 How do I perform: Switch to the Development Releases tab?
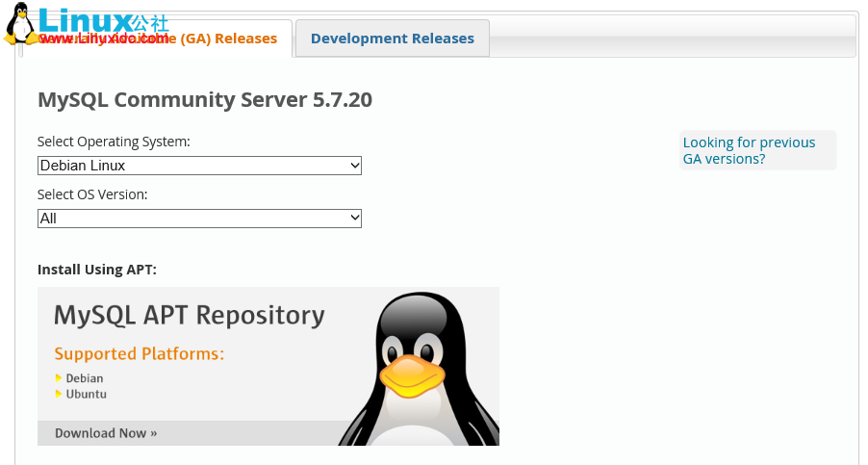(392, 39)
